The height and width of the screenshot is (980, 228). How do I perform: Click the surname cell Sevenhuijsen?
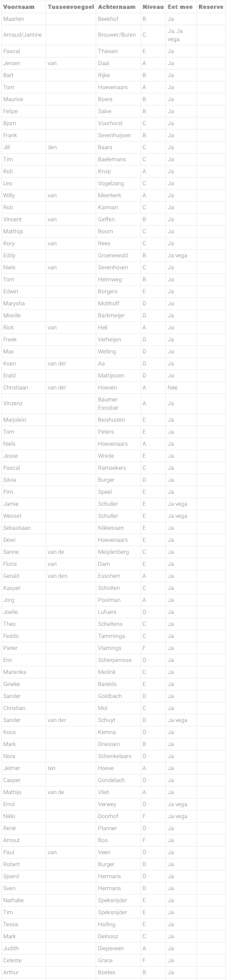coord(115,135)
